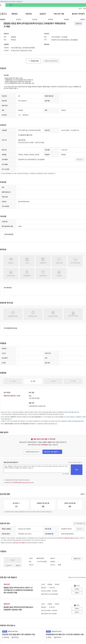Viewport: 86px width, 644px height.
Task: Click info icon next to 구인인증번호
Action: tap(52, 534)
